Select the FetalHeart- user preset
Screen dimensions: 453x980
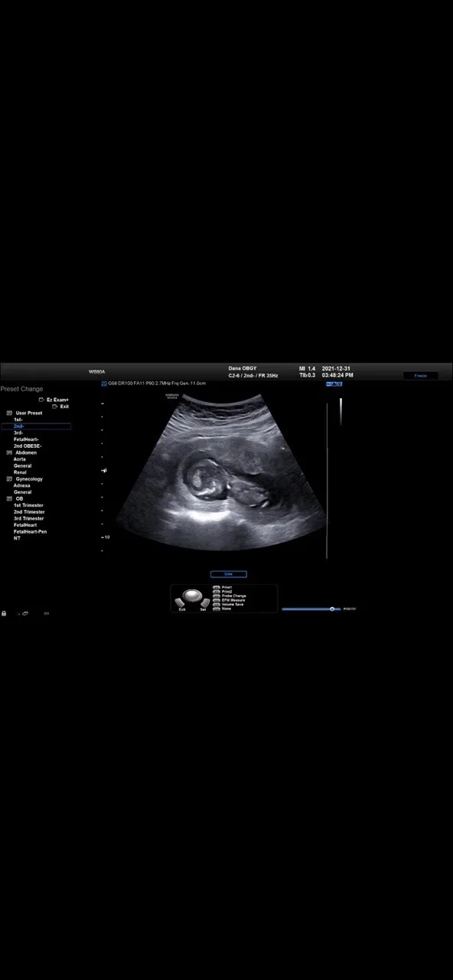click(x=26, y=439)
